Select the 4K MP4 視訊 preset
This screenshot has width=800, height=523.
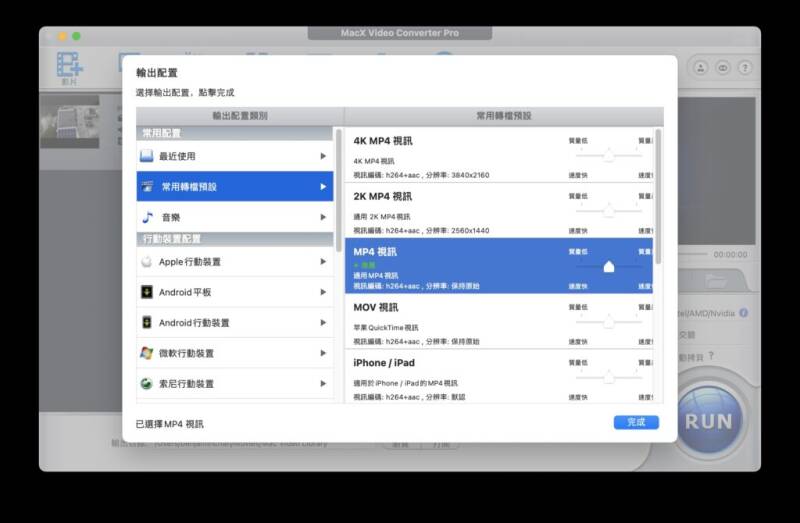499,155
